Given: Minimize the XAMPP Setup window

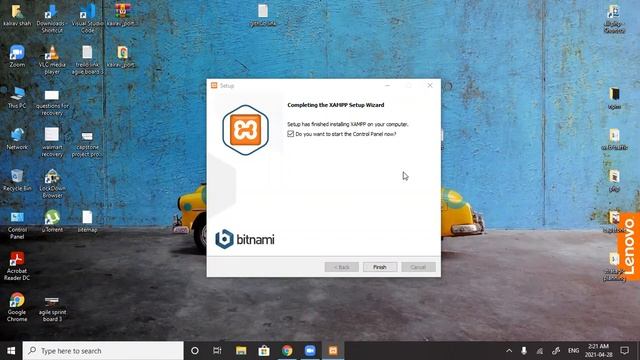Looking at the screenshot, I should 387,85.
